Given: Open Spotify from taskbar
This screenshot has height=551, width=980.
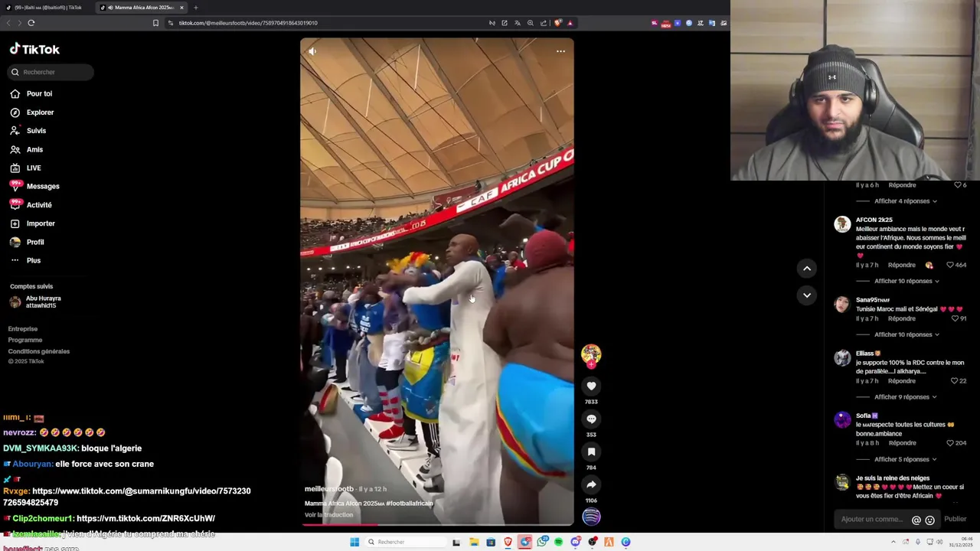Looking at the screenshot, I should pos(558,542).
